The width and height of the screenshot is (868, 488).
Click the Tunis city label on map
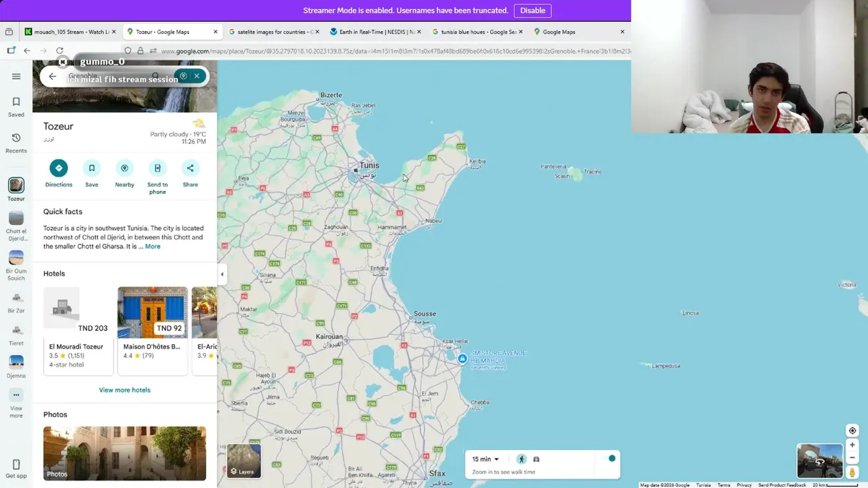coord(369,165)
